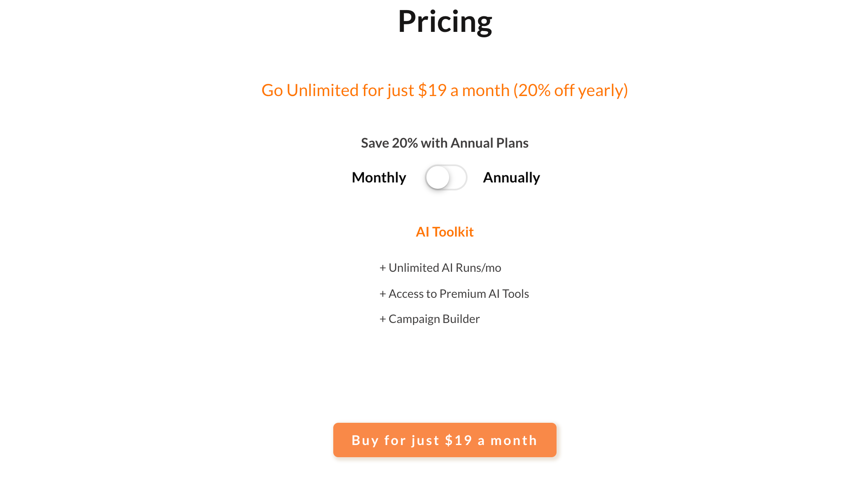Click the white knob of the billing switch

coord(438,177)
